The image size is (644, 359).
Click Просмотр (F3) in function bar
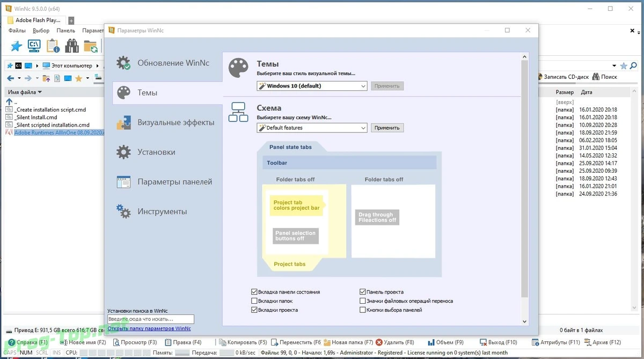pos(134,342)
